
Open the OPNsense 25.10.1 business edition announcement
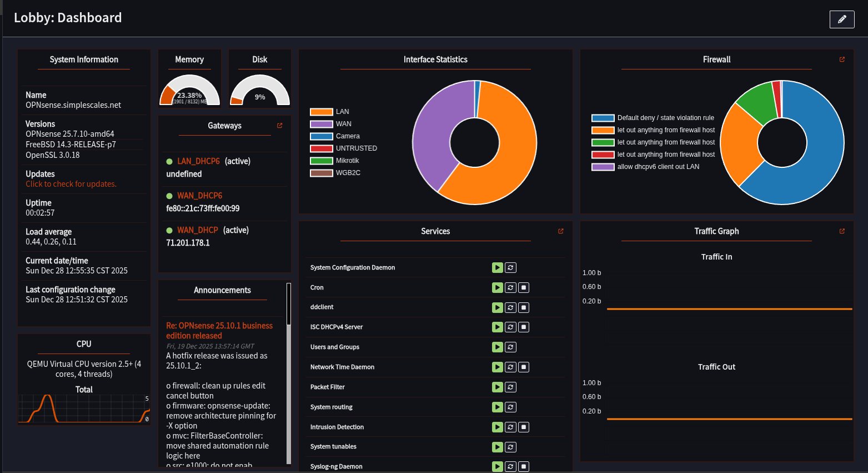[219, 331]
